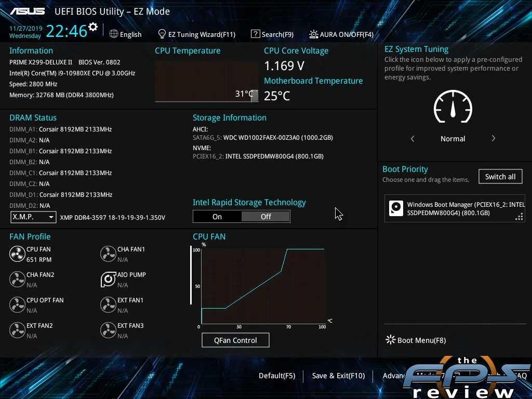This screenshot has height=399, width=532.
Task: Click the Normal tuning profile label
Action: (x=453, y=139)
